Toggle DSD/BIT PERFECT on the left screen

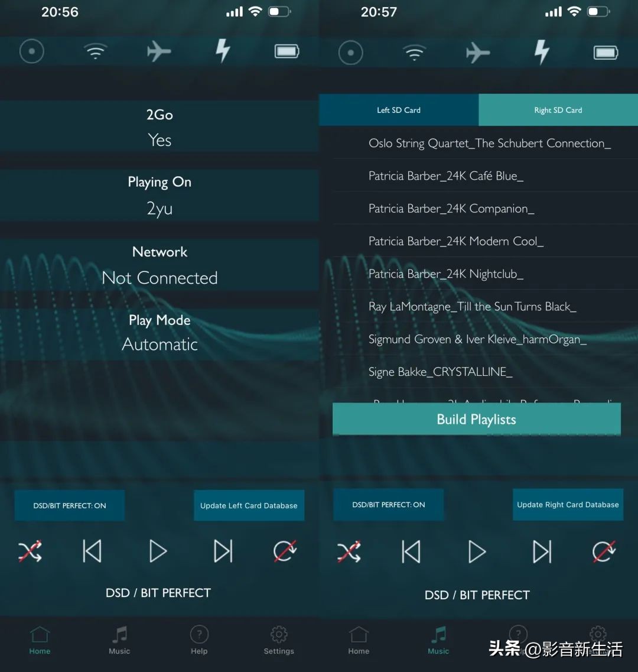pos(69,505)
